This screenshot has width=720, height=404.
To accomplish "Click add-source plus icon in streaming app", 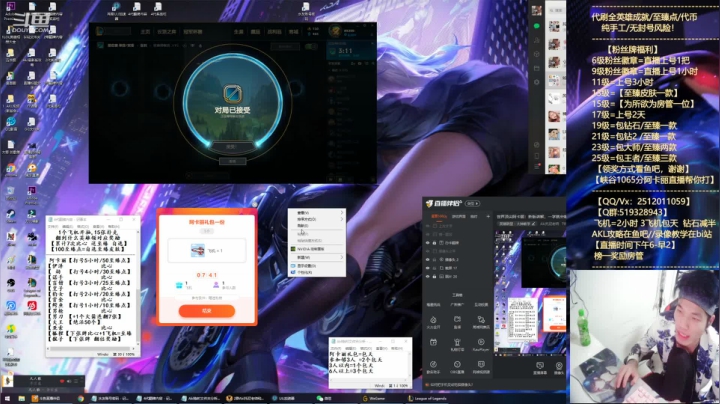I will tap(488, 216).
